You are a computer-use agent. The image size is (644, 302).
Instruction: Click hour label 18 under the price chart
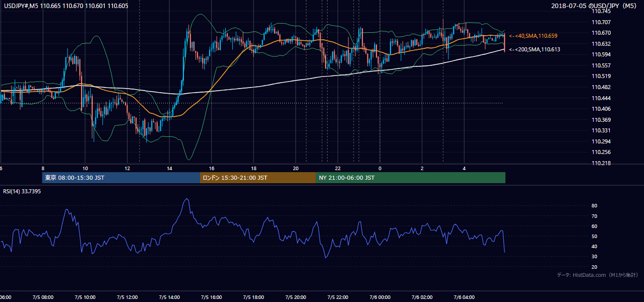253,168
